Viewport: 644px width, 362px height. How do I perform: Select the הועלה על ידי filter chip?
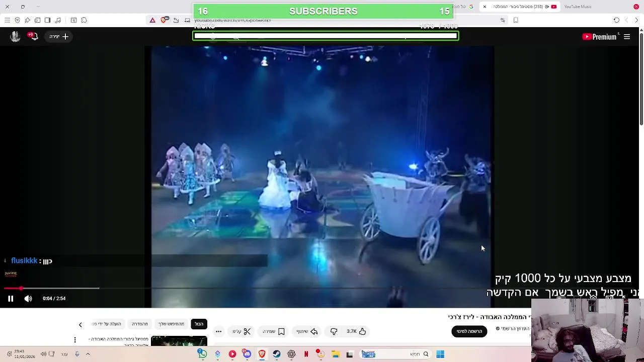107,324
